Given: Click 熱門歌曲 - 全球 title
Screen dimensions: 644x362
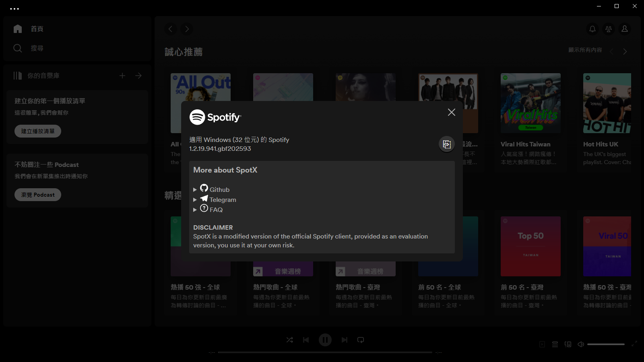Looking at the screenshot, I should point(275,287).
